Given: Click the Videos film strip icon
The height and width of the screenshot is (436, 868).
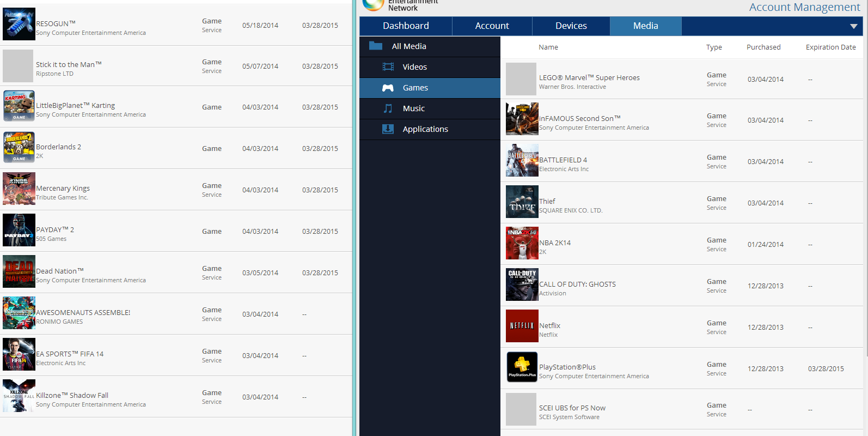Looking at the screenshot, I should coord(388,67).
